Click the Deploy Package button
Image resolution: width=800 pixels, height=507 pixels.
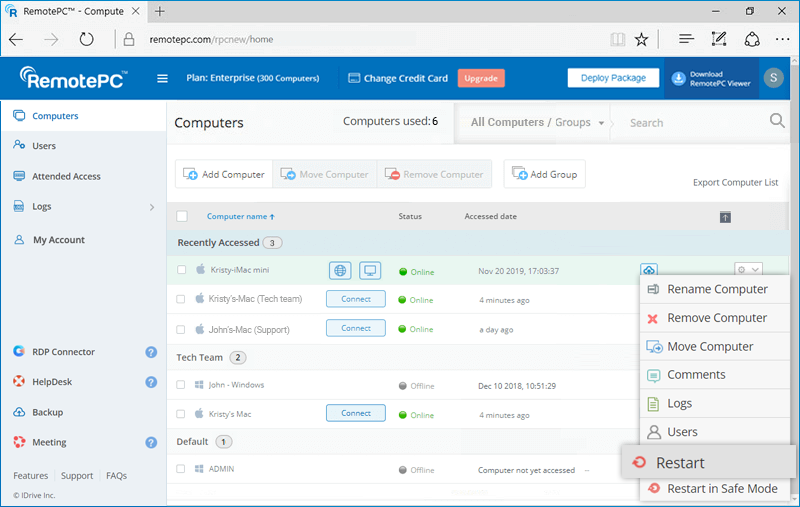click(613, 78)
